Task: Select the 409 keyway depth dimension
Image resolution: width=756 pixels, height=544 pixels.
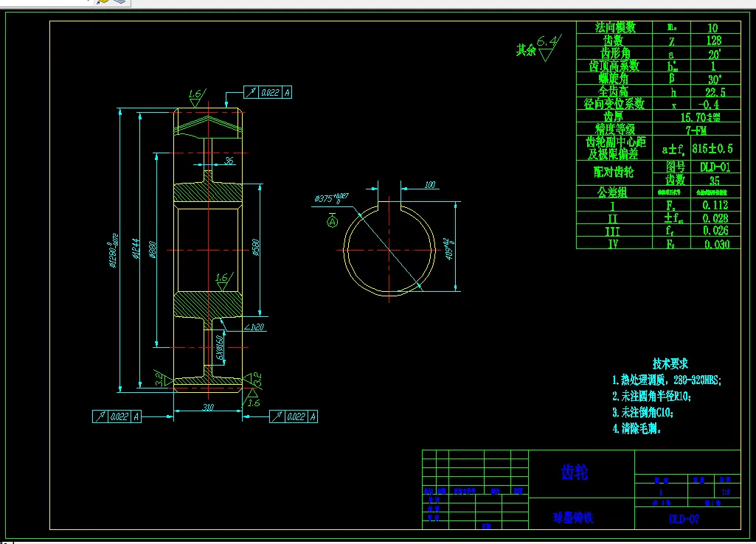Action: (449, 248)
